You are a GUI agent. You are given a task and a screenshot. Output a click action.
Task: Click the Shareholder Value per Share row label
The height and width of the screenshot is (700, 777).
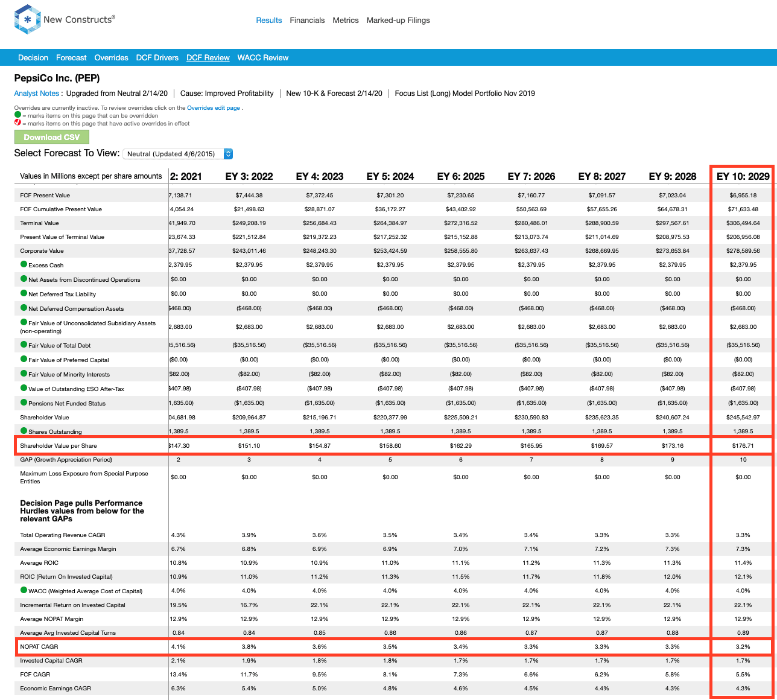point(59,446)
